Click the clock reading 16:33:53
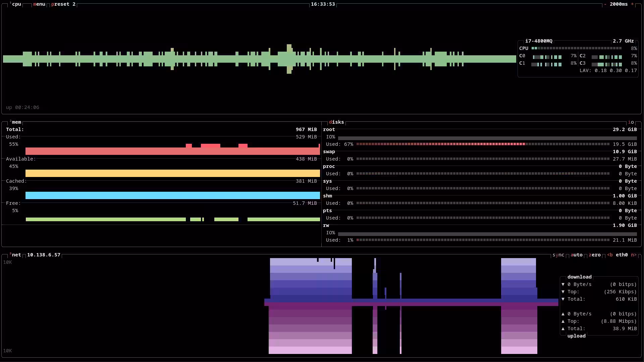 click(x=323, y=4)
